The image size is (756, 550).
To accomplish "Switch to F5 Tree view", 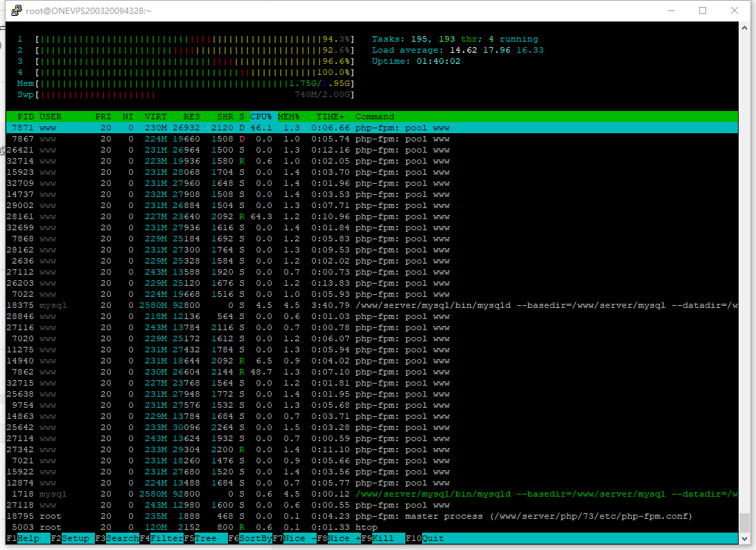I will pos(206,538).
